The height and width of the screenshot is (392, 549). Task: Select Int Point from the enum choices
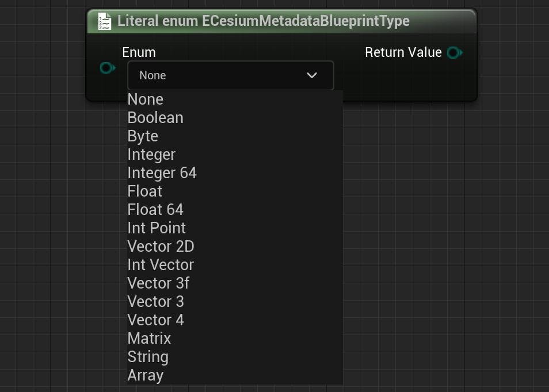point(157,228)
